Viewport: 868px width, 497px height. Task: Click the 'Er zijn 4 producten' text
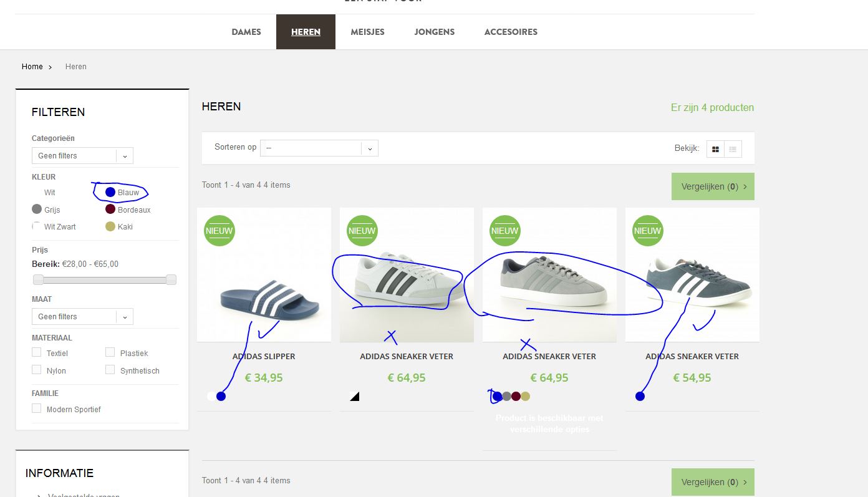point(712,107)
